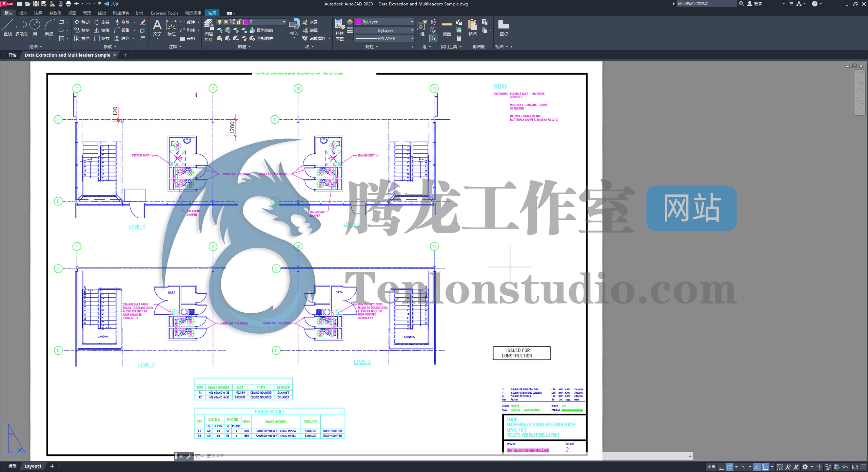Viewport: 868px width, 472px height.
Task: Expand the Draw (绘图) panel
Action: [x=36, y=46]
